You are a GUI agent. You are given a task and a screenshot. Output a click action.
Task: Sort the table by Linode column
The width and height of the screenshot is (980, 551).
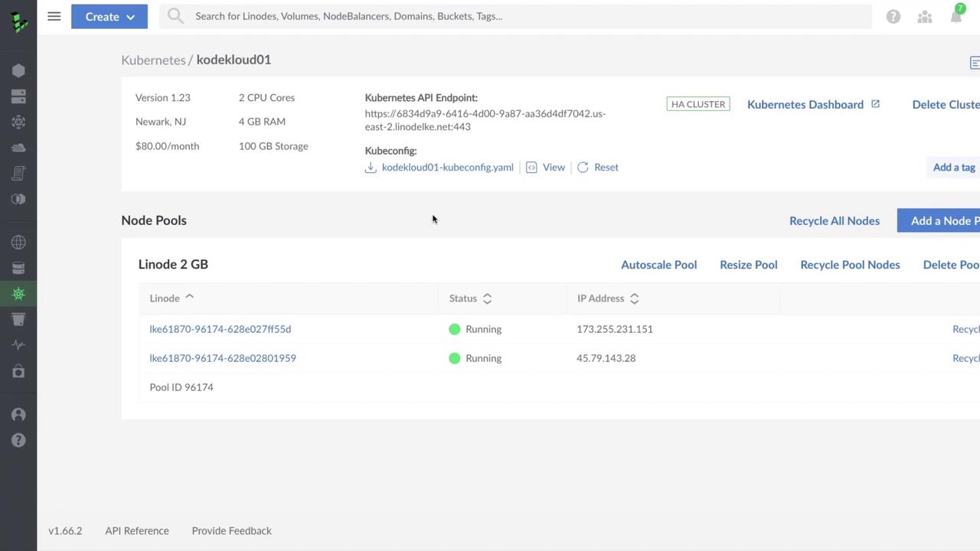tap(171, 298)
